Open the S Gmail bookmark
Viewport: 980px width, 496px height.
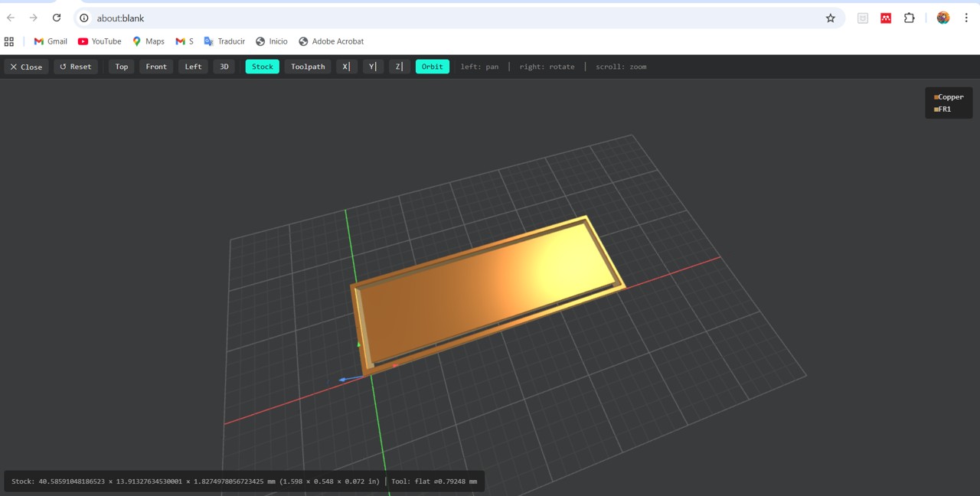(185, 41)
